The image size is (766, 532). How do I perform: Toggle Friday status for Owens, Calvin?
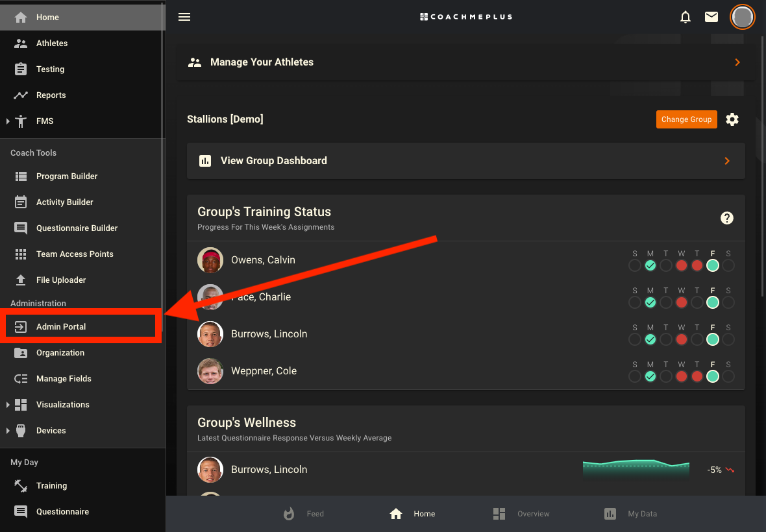pyautogui.click(x=712, y=265)
